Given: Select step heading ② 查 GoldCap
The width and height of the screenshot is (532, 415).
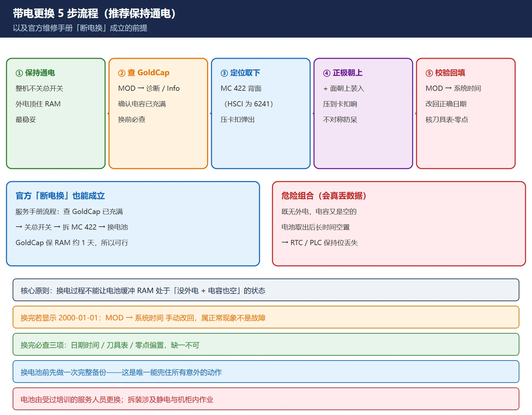Looking at the screenshot, I should tap(144, 73).
